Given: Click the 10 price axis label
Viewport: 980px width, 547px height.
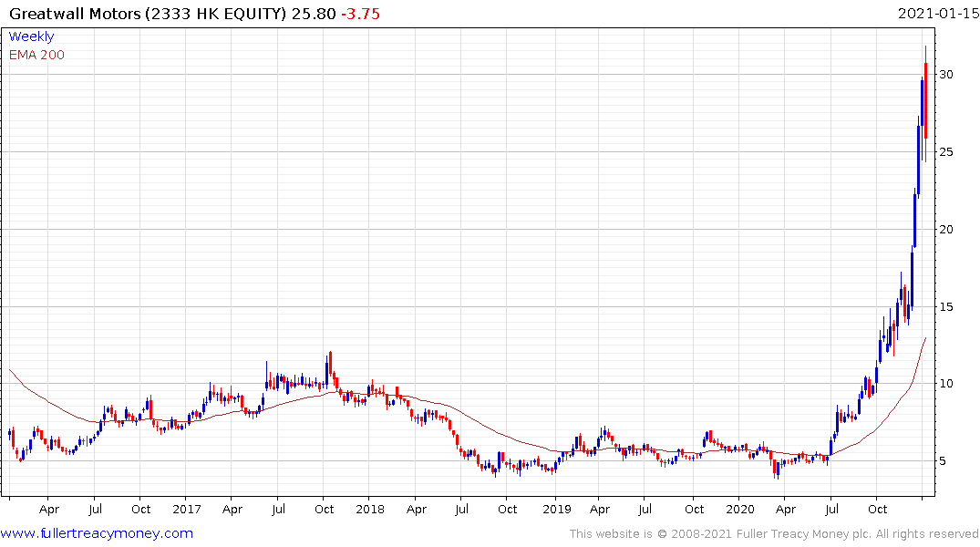Looking at the screenshot, I should pos(946,384).
